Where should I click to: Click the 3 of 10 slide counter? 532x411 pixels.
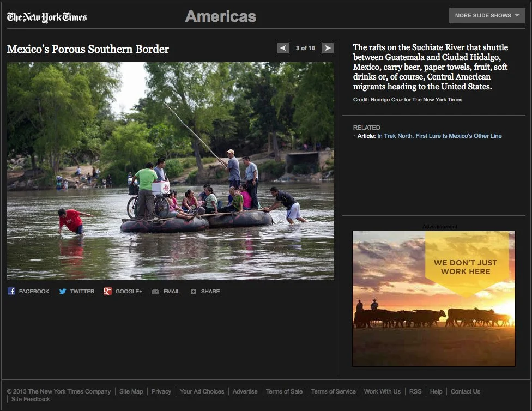click(x=305, y=48)
